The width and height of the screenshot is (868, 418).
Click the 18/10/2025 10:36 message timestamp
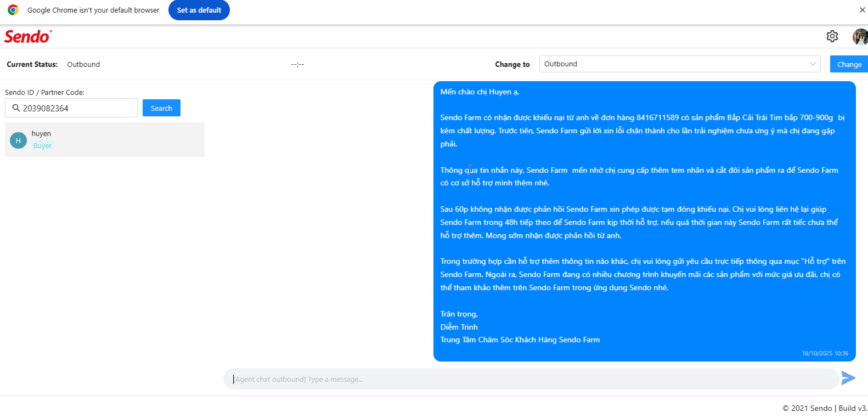825,353
